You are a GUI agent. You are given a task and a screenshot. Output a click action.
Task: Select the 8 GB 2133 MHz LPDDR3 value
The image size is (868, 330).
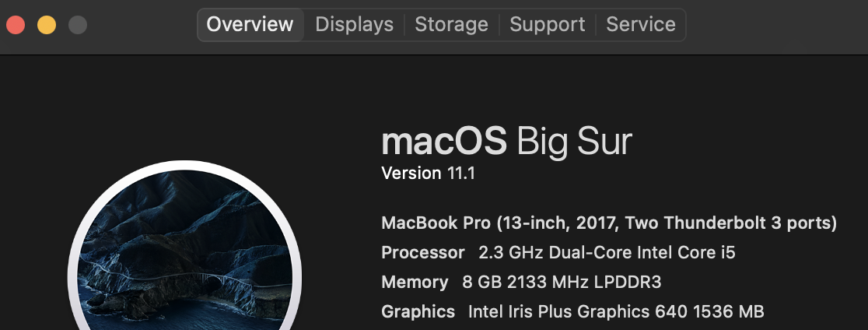click(x=561, y=283)
